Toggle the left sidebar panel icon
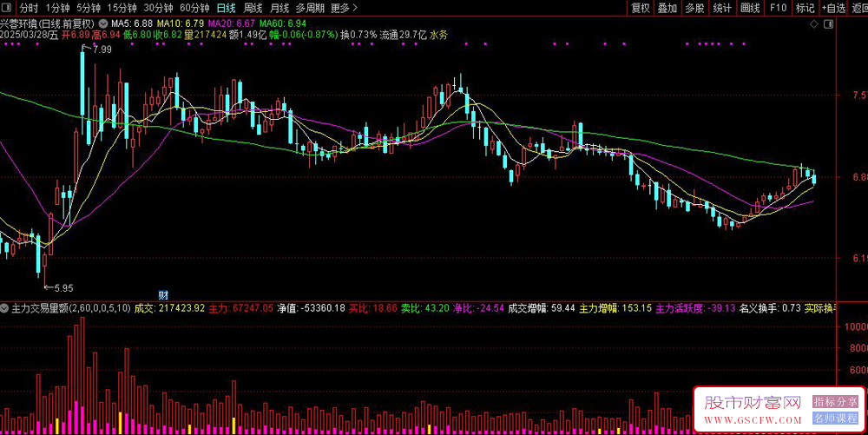 7,8
